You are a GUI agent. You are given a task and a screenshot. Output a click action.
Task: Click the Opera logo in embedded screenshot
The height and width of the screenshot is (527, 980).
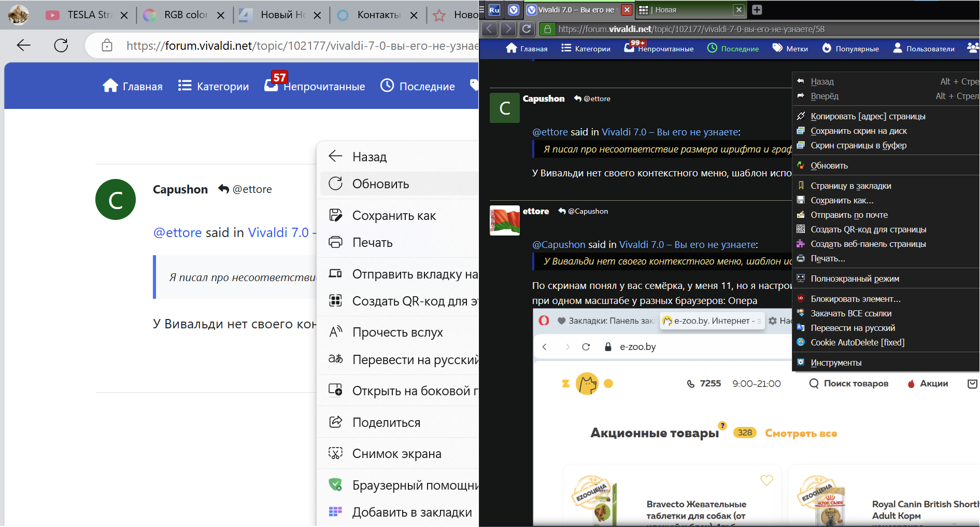(544, 321)
